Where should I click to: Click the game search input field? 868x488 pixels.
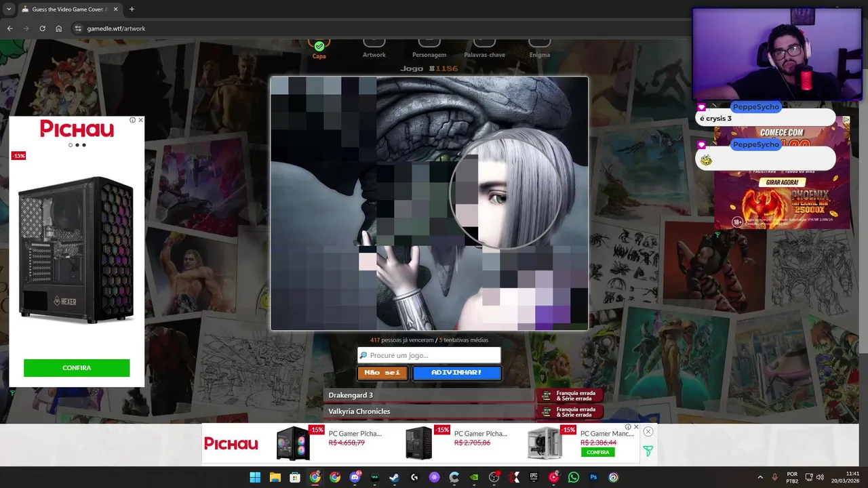click(429, 355)
